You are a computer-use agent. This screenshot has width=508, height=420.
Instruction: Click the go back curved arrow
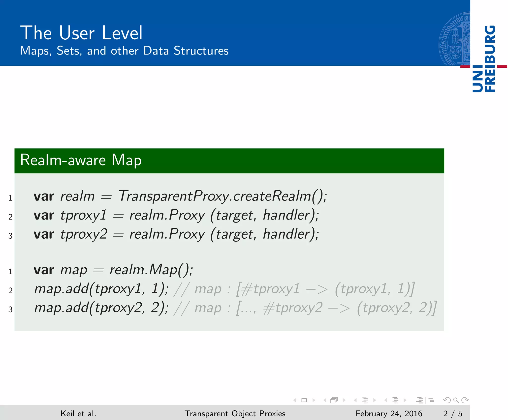[x=447, y=400]
